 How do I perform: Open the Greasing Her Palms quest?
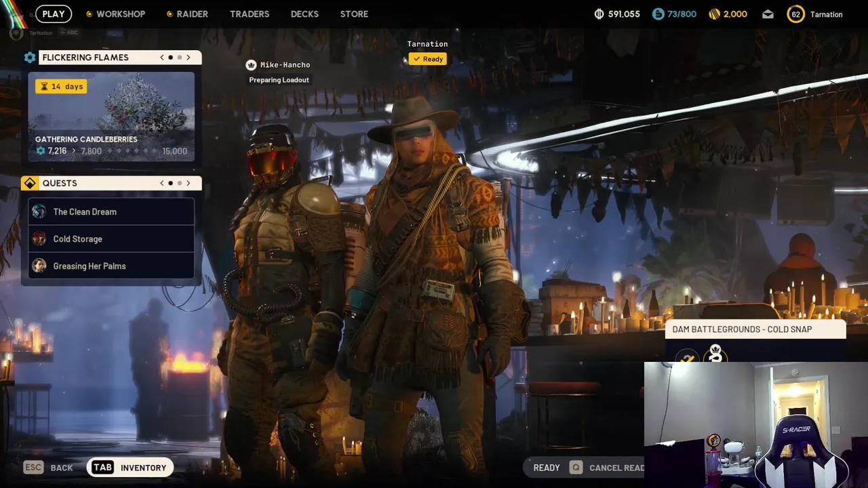tap(111, 266)
